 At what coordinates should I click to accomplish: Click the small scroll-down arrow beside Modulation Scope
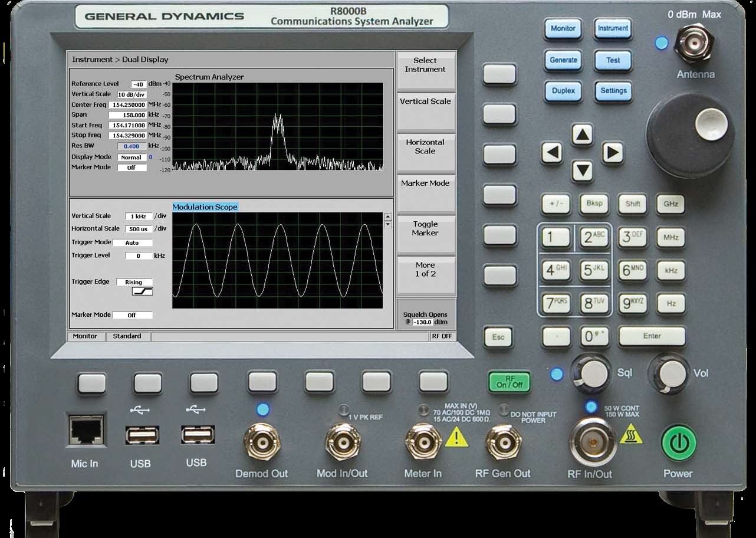point(387,224)
